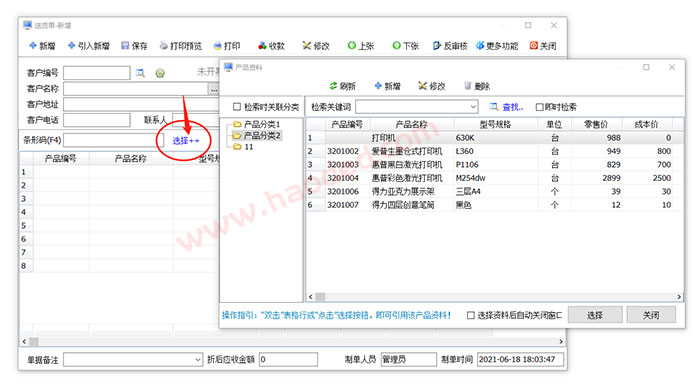The height and width of the screenshot is (385, 700).
Task: Toggle the 检索时关联分类 checkbox
Action: 237,107
